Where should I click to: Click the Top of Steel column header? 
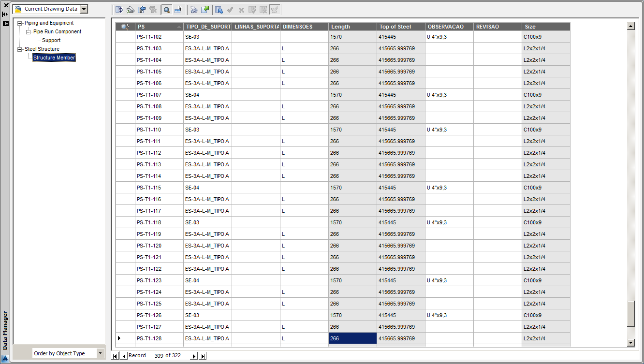(x=401, y=27)
